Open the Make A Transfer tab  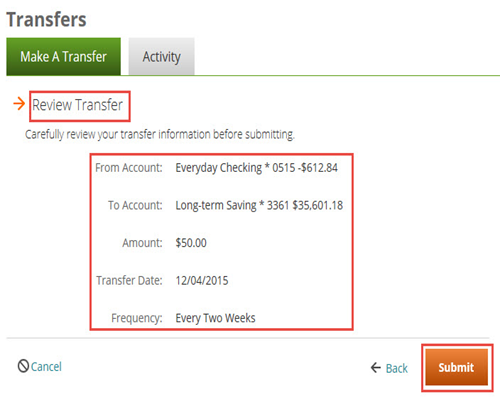pyautogui.click(x=63, y=56)
